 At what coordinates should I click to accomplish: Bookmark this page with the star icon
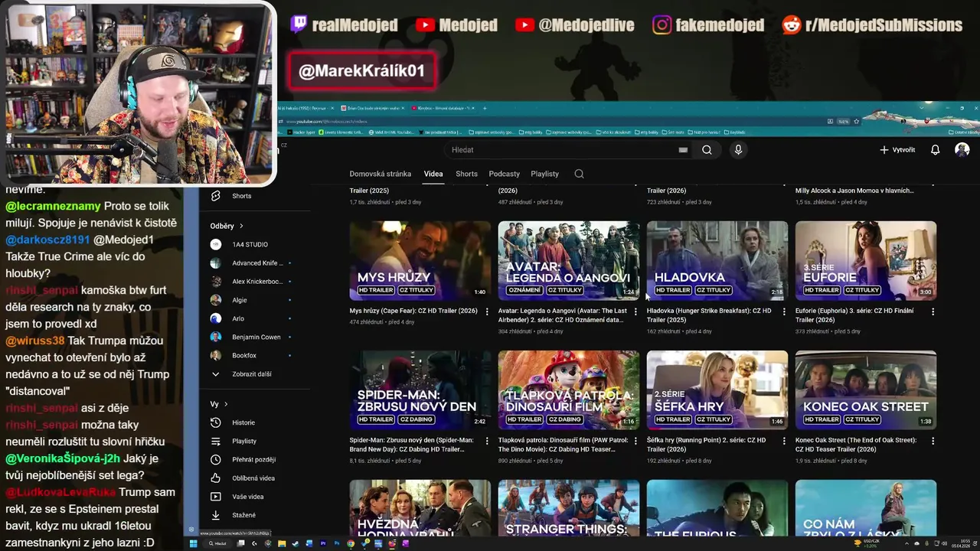pos(856,121)
